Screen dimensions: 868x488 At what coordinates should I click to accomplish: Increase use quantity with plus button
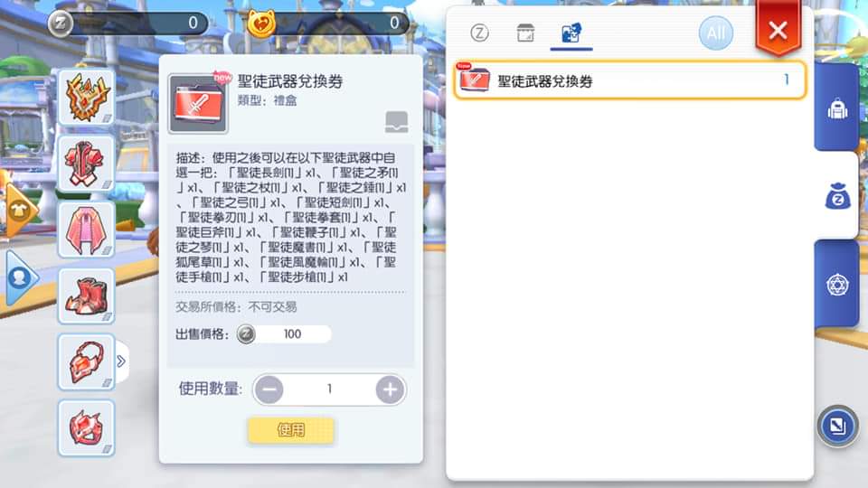[x=390, y=389]
